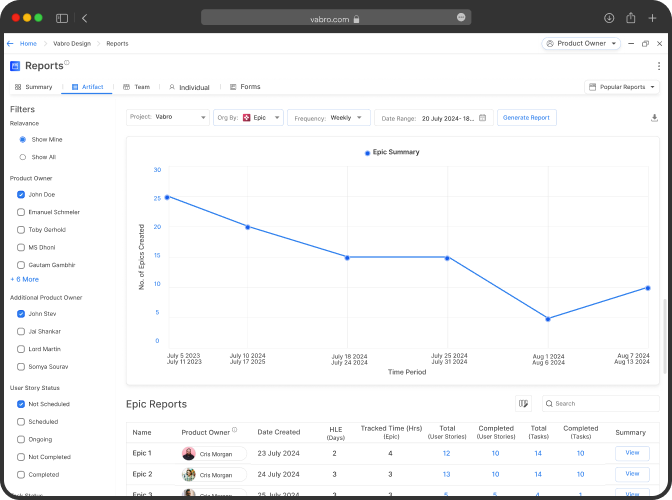Go to the Summary tab
Image resolution: width=672 pixels, height=500 pixels.
point(33,87)
